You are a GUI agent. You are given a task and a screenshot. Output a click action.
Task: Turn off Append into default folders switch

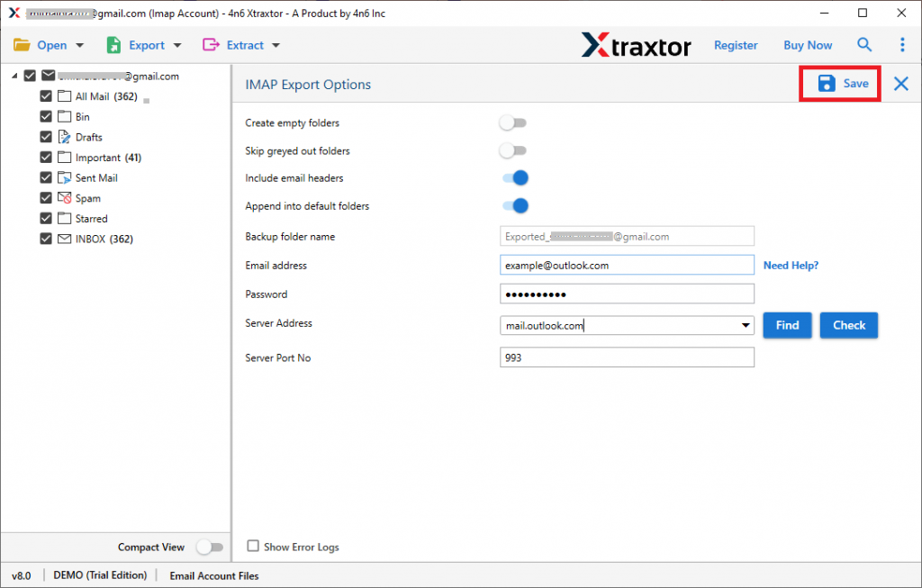[x=515, y=206]
